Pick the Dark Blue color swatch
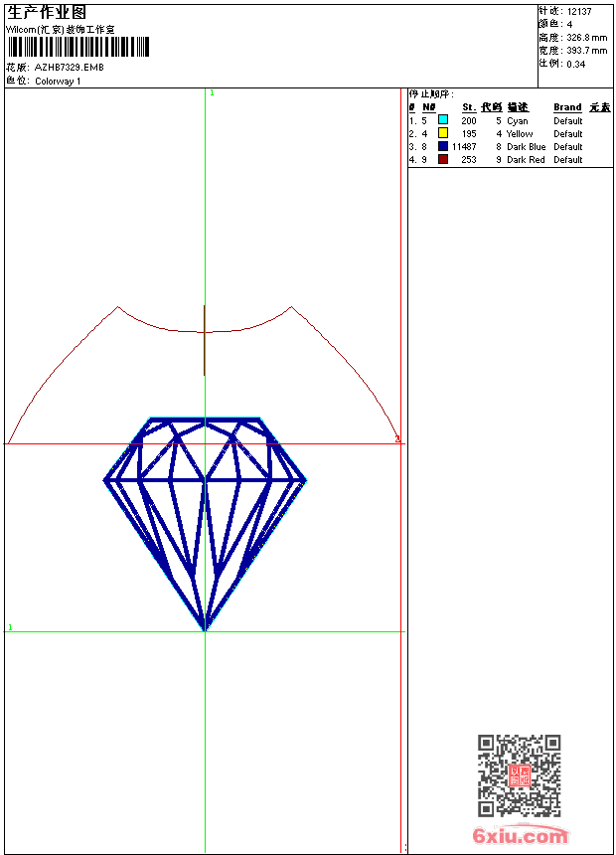Viewport: 616px width, 855px height. (443, 146)
